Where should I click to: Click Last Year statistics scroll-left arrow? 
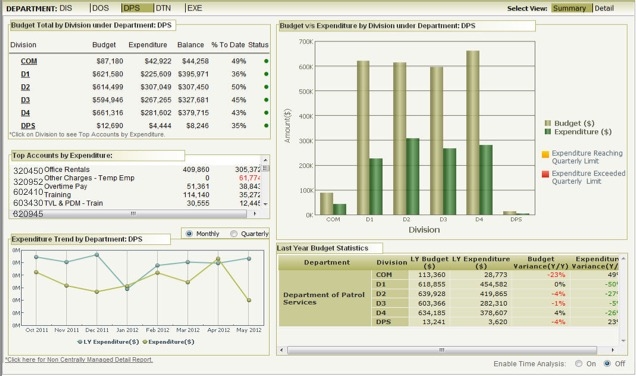(x=282, y=350)
